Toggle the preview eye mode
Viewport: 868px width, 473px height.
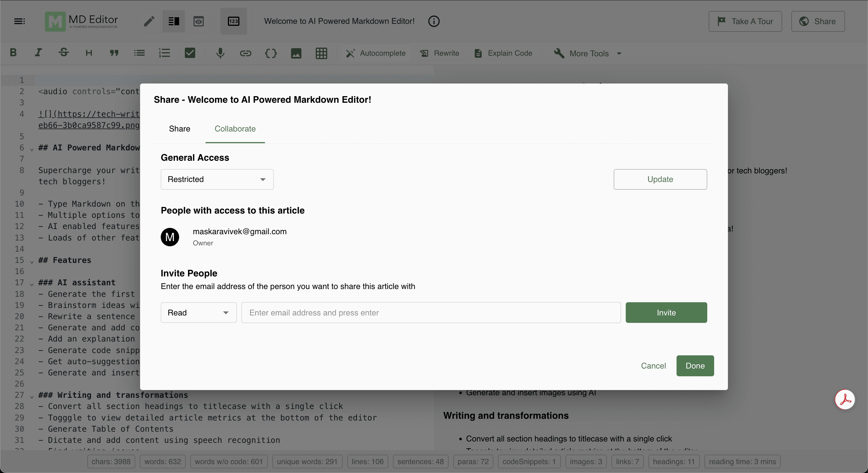pyautogui.click(x=199, y=21)
